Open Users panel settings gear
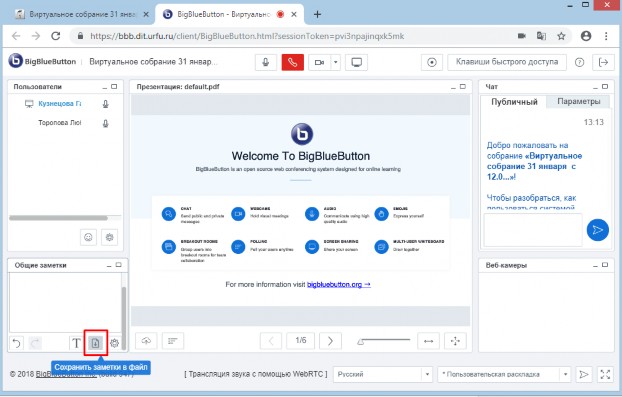622x397 pixels. point(109,237)
